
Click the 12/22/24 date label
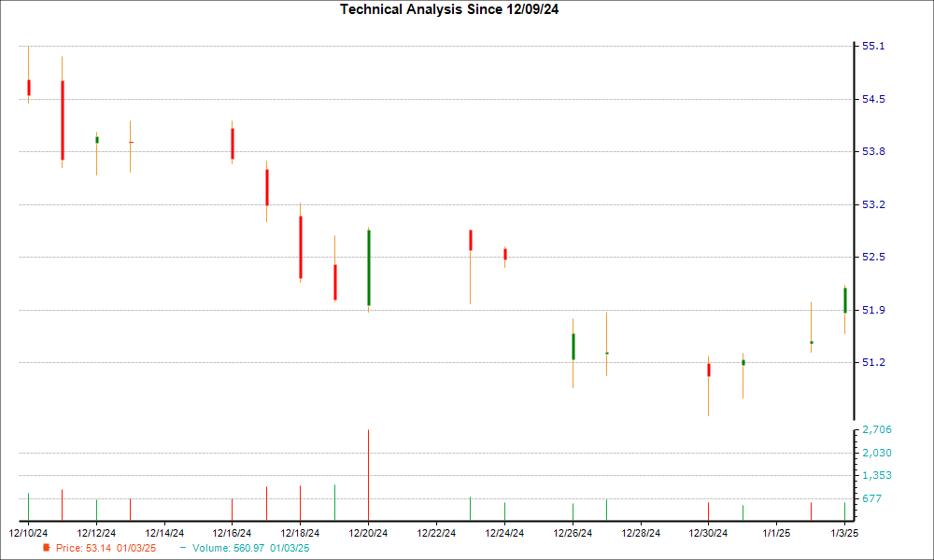point(436,533)
